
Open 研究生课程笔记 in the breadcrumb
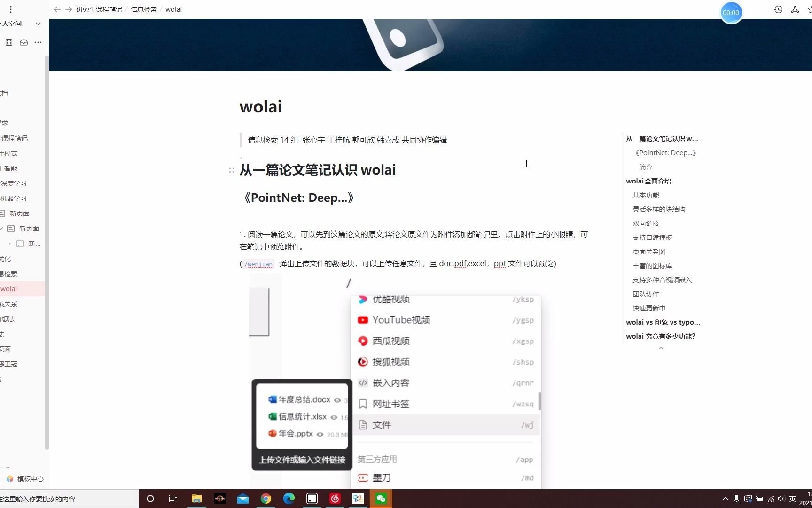[99, 9]
